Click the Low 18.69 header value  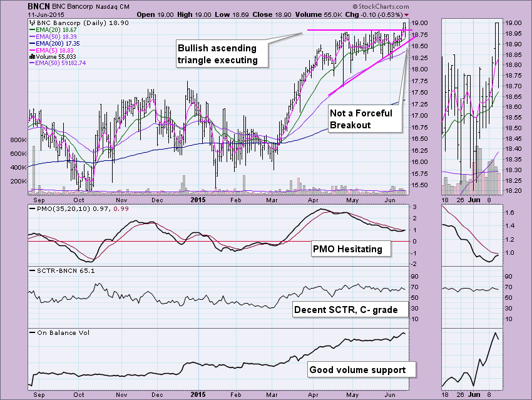pos(232,14)
